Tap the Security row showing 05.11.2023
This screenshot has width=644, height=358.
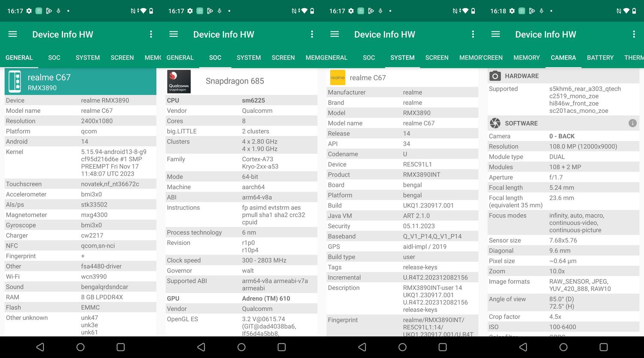click(x=402, y=226)
